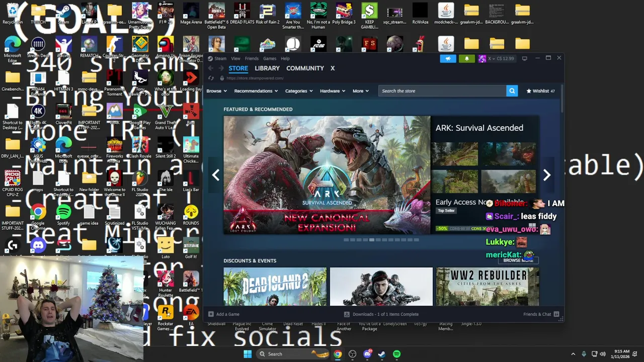Screen dimensions: 644x362
Task: Open Risk of Rain 2 desktop shortcut
Action: 267,14
